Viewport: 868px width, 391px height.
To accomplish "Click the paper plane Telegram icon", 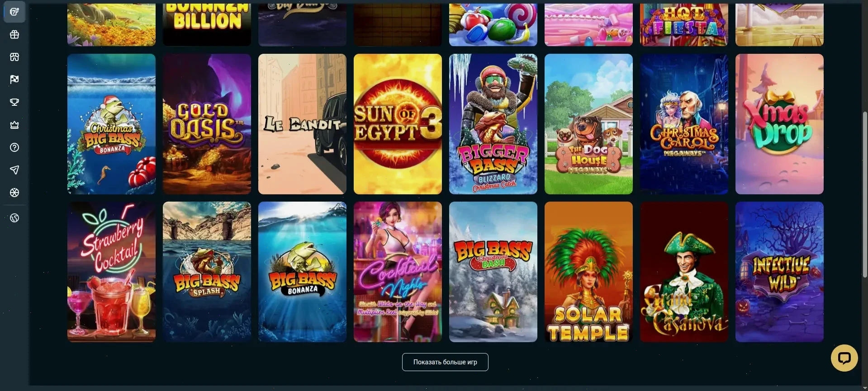I will pyautogui.click(x=14, y=170).
